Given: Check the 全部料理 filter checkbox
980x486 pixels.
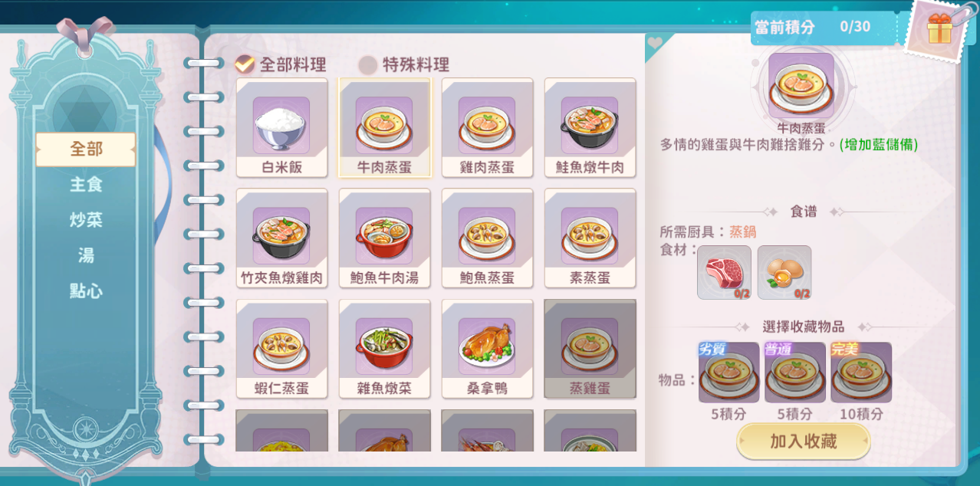Looking at the screenshot, I should [x=245, y=64].
